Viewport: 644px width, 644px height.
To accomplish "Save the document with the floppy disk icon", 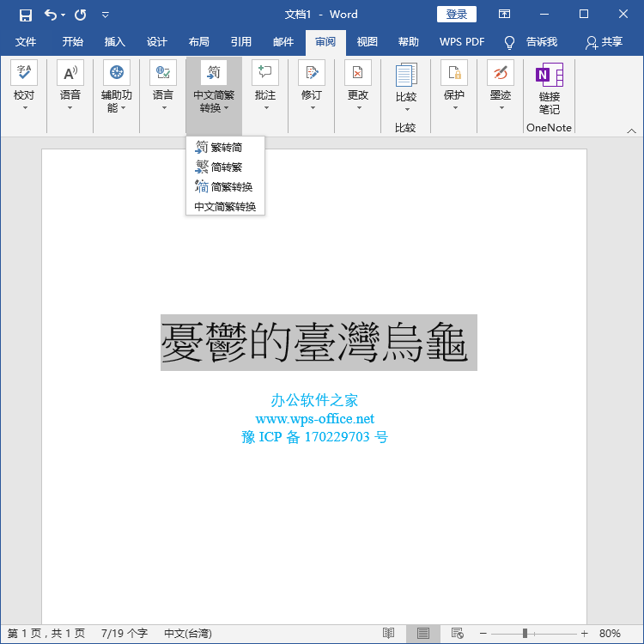I will click(26, 15).
